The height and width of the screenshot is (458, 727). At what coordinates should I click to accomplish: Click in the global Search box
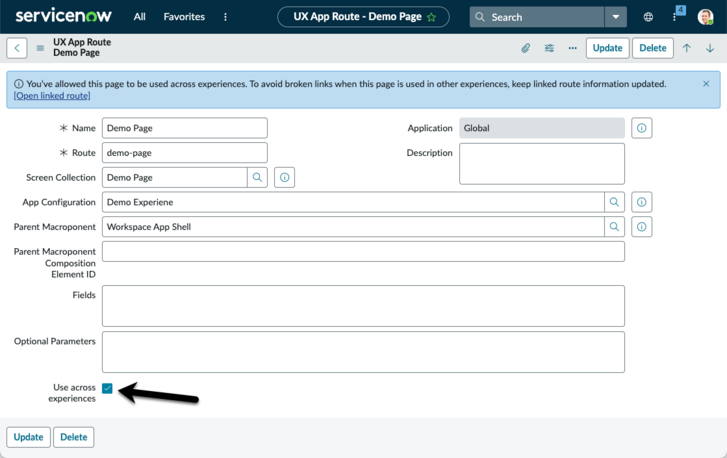[537, 17]
